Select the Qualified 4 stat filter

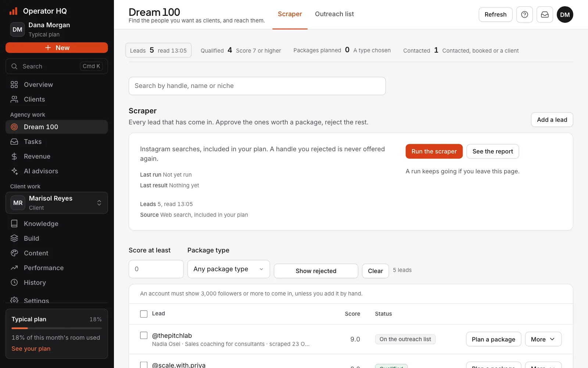[241, 50]
